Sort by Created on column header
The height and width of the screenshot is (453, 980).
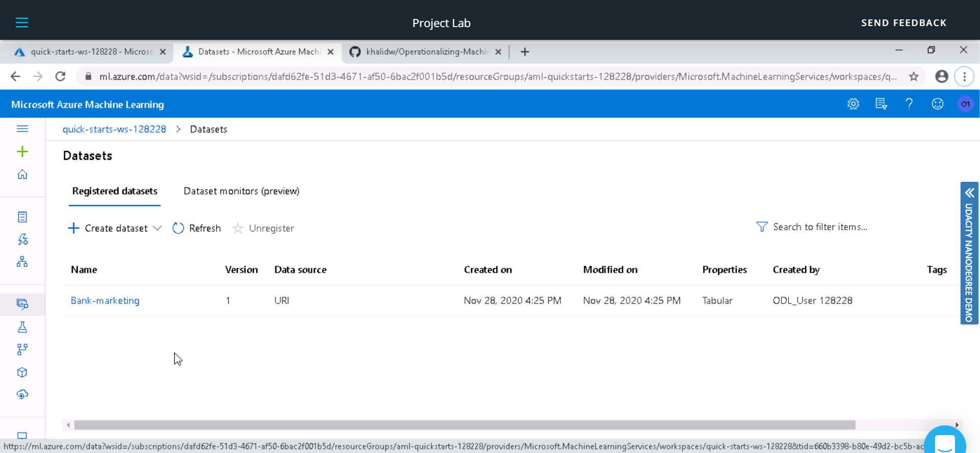[x=488, y=270]
